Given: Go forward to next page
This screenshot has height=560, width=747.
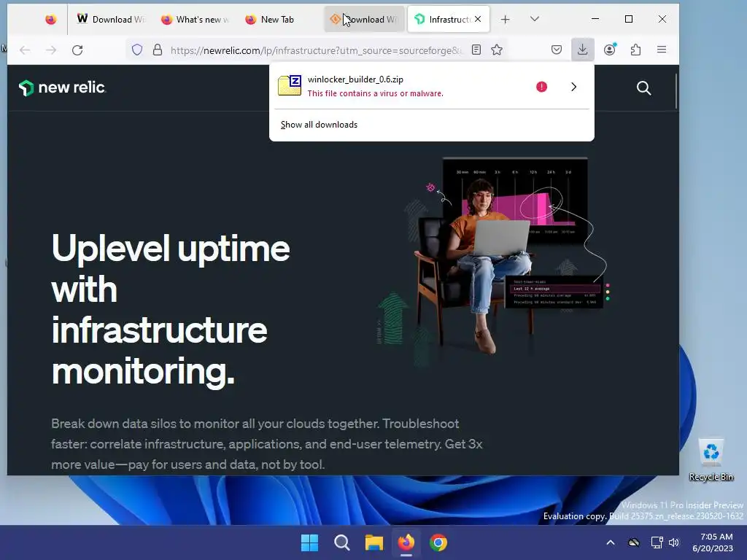Looking at the screenshot, I should click(51, 50).
